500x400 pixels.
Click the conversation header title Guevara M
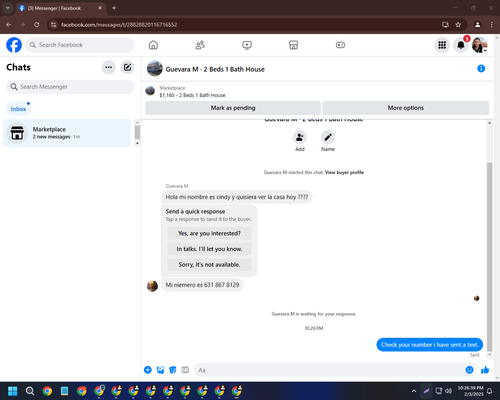coord(215,69)
